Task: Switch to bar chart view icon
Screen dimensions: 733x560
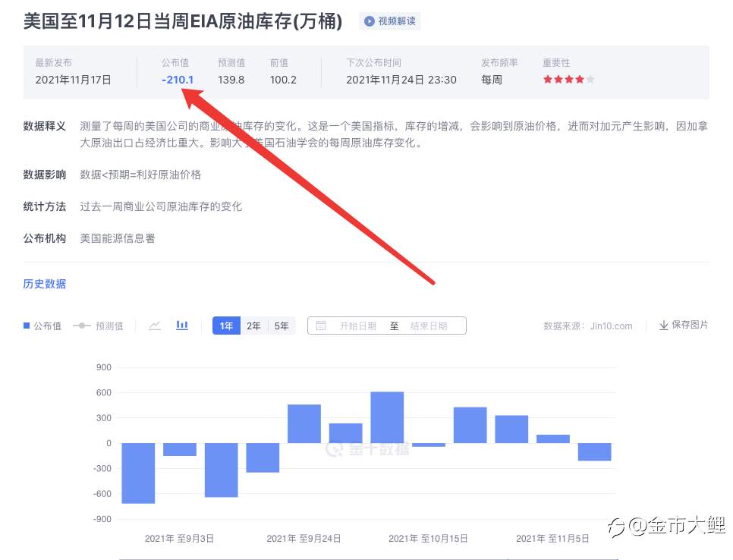Action: (182, 326)
